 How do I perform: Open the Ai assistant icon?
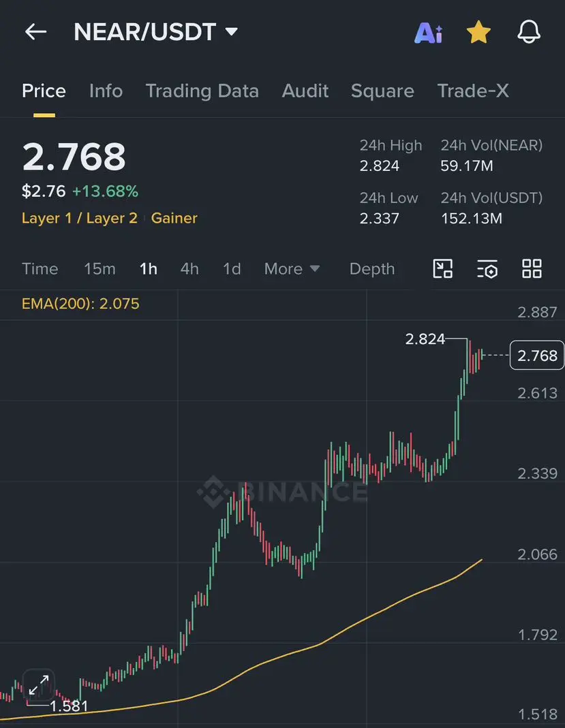[x=428, y=33]
